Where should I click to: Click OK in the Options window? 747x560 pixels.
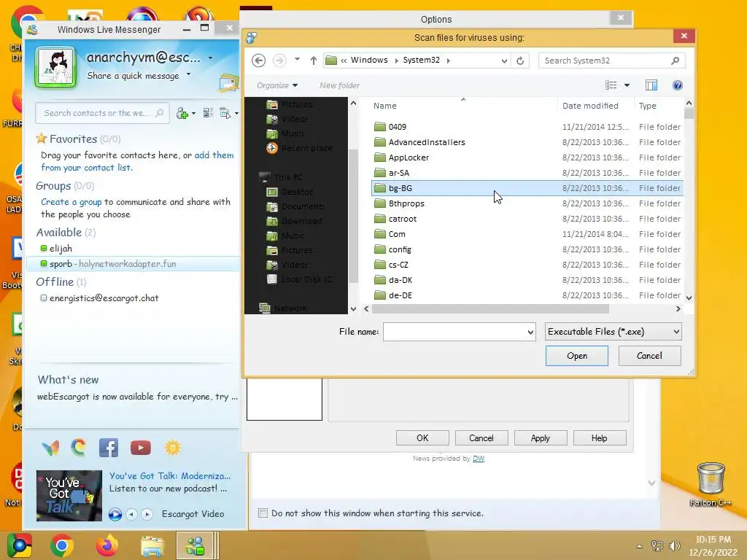tap(422, 438)
